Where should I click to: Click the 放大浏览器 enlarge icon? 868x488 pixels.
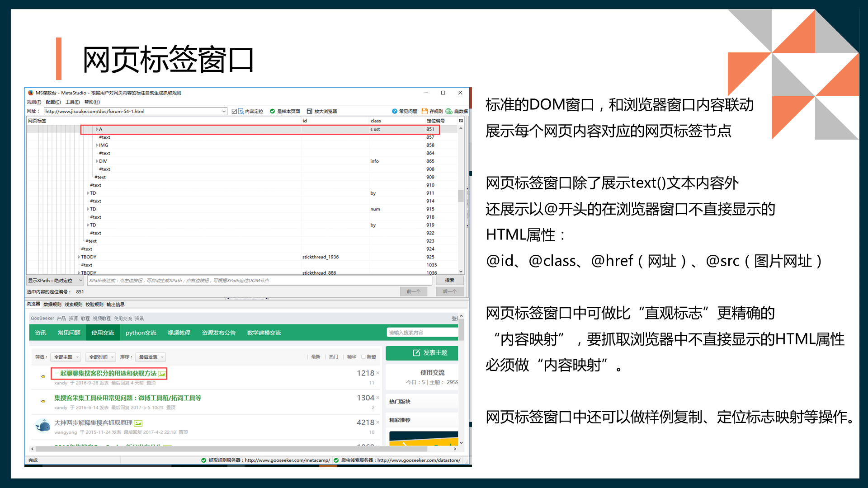(x=310, y=111)
